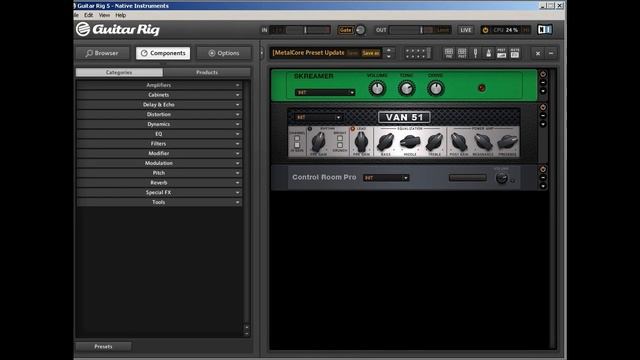The height and width of the screenshot is (360, 640).
Task: Open the Skreamer preset dropdown
Action: tap(325, 93)
